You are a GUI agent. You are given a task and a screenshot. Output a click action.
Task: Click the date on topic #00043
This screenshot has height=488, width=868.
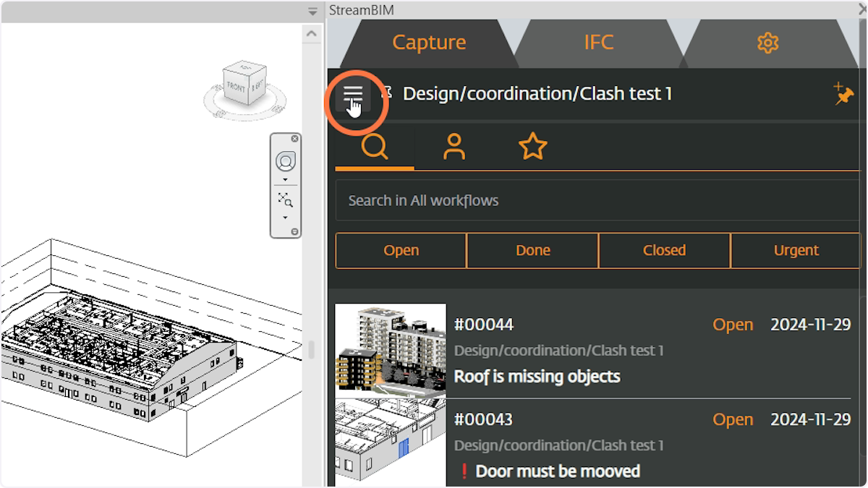pyautogui.click(x=811, y=419)
